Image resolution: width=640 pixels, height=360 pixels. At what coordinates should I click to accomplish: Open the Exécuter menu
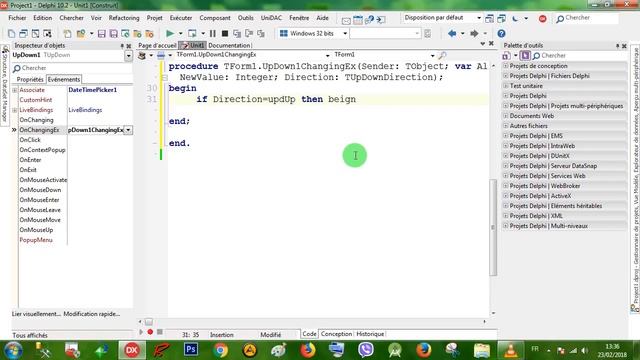181,18
